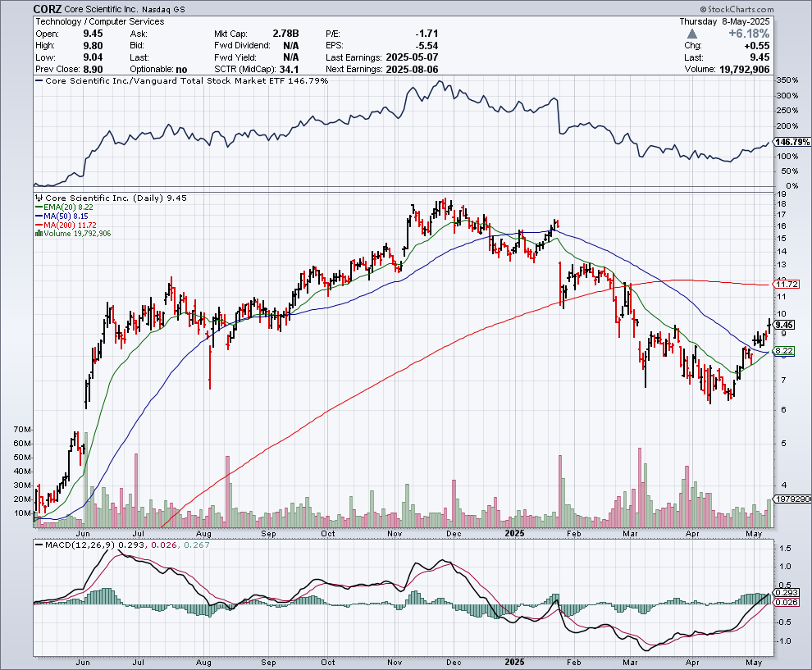This screenshot has height=670, width=812.
Task: Click the Thursday 8-May-2025 date
Action: [724, 22]
